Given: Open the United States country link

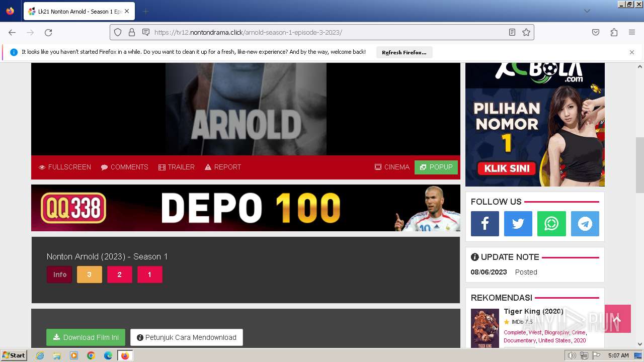Looking at the screenshot, I should click(554, 340).
